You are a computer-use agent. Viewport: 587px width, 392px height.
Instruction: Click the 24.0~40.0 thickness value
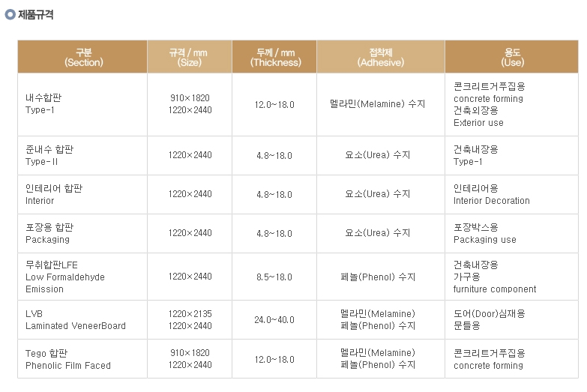point(274,320)
